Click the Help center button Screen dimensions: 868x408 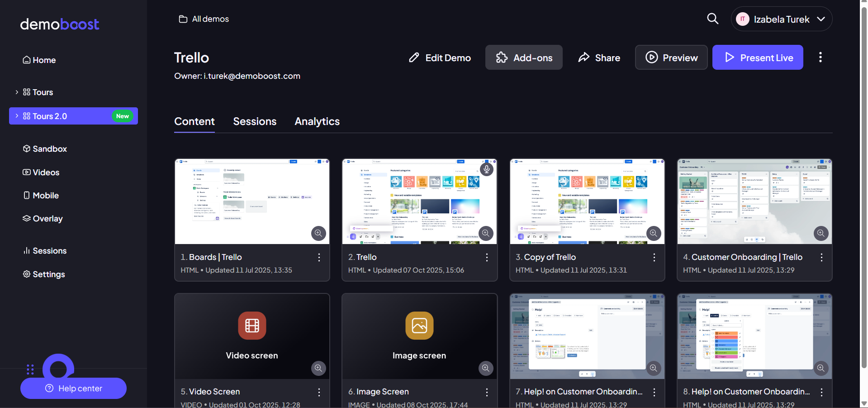[x=73, y=389]
